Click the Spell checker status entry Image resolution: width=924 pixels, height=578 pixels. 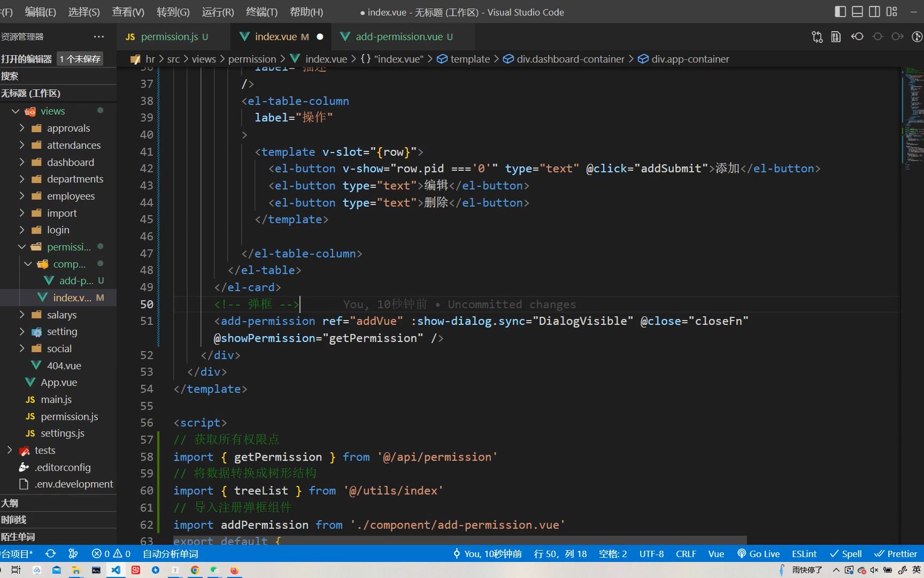click(x=845, y=554)
